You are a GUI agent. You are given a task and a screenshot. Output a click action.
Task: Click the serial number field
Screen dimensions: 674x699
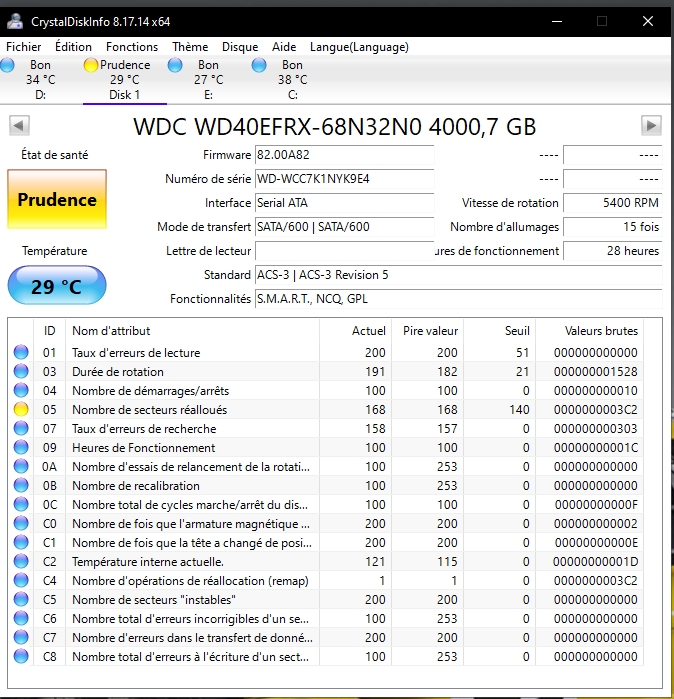pyautogui.click(x=344, y=179)
